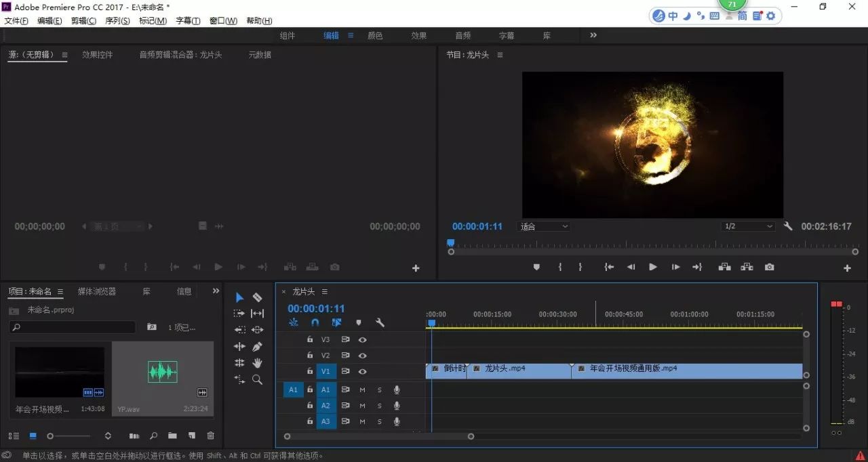This screenshot has width=868, height=462.
Task: Open the 项目: 未命名 panel menu
Action: 60,291
